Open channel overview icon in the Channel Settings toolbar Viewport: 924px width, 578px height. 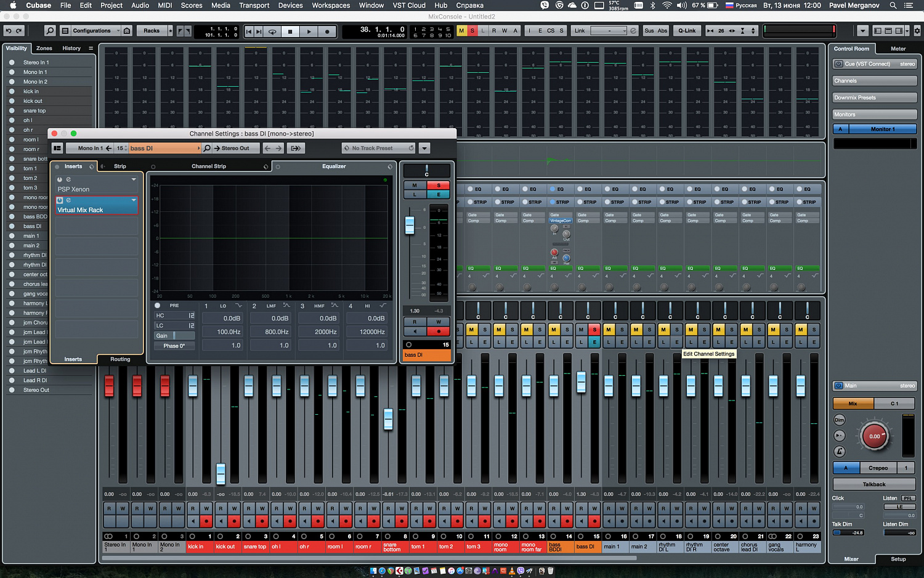pos(57,148)
